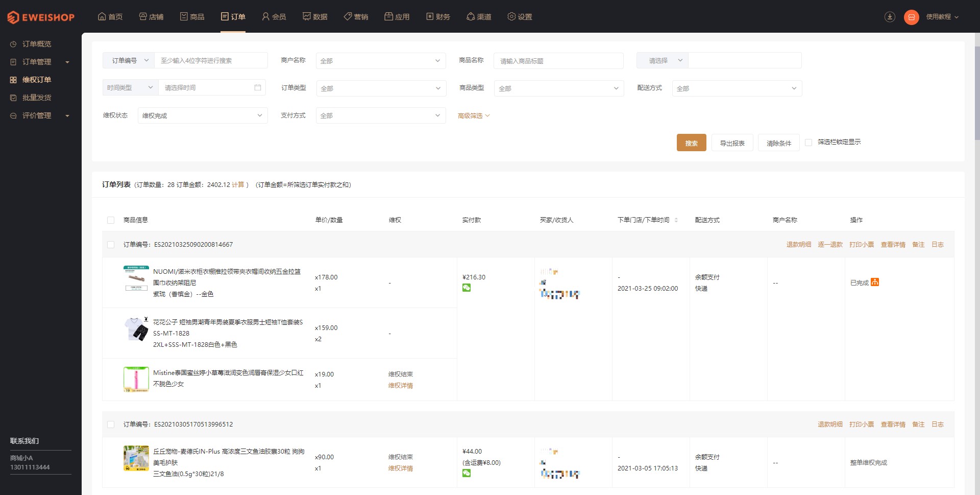Click the orange icon beside 已完成
The image size is (980, 495).
point(875,282)
